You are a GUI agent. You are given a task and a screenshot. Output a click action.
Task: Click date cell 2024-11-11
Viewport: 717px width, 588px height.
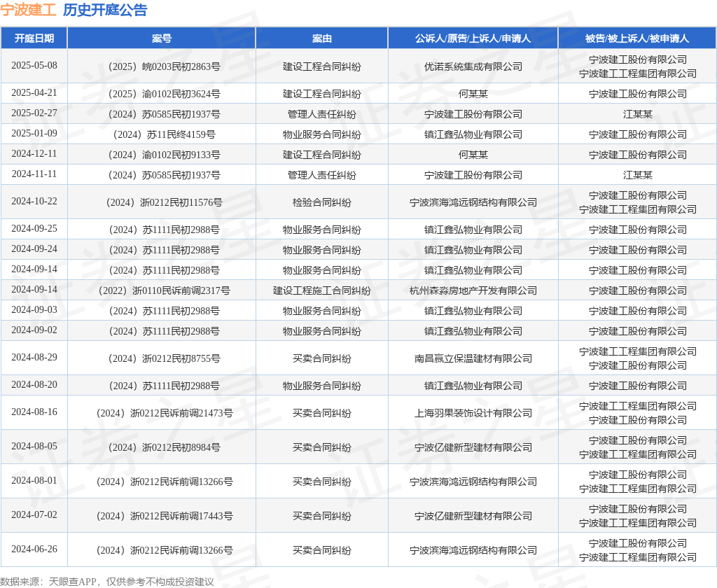(34, 174)
